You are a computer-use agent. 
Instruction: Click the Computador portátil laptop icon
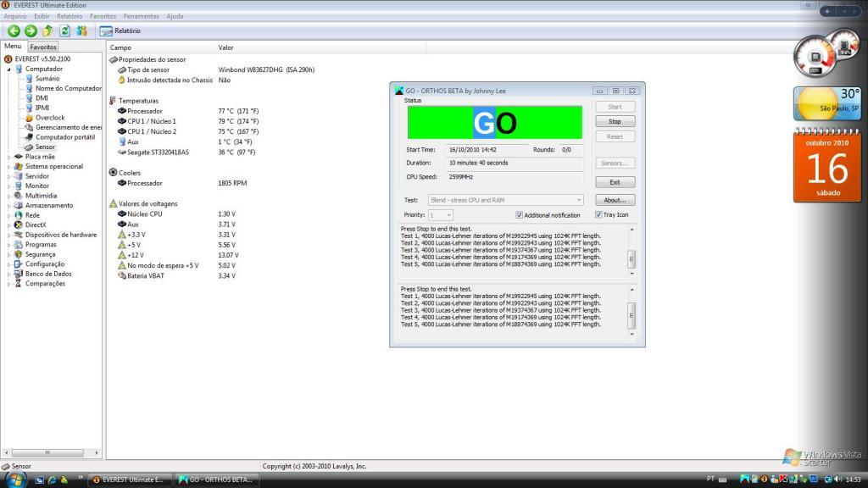[29, 136]
